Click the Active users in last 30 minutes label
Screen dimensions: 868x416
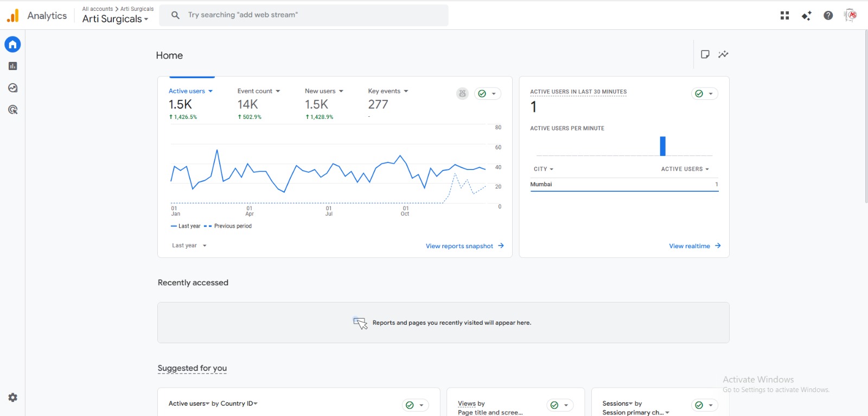click(578, 92)
